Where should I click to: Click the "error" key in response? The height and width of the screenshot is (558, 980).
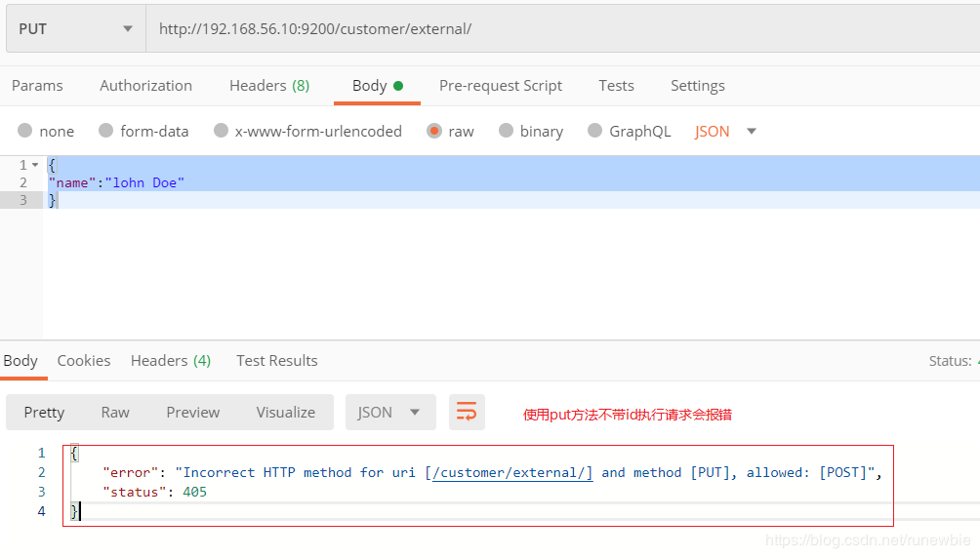[x=131, y=472]
